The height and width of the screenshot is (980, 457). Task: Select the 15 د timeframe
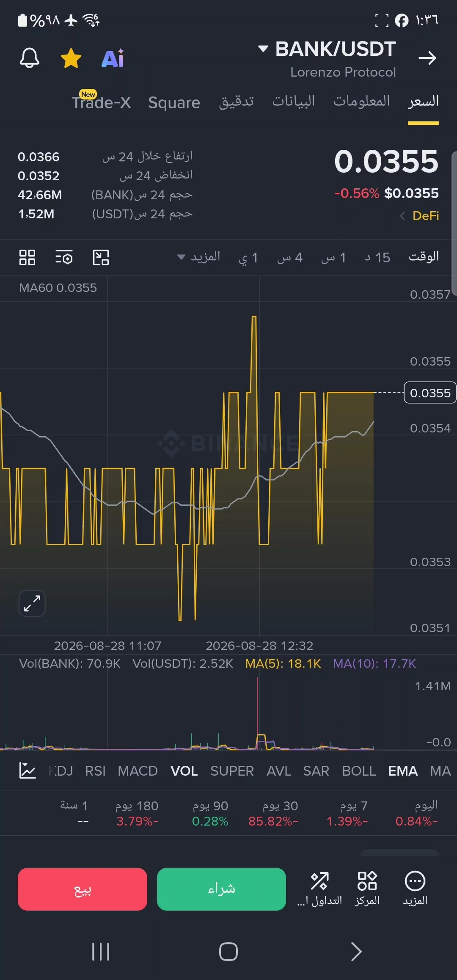coord(377,257)
